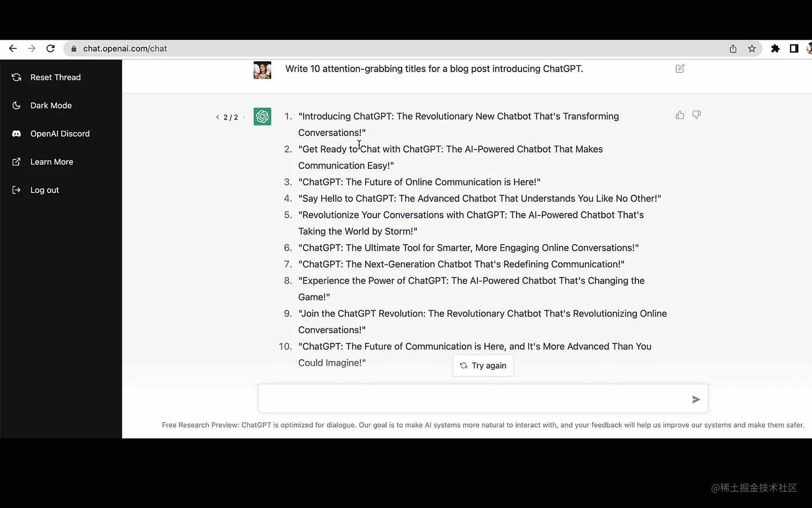This screenshot has height=508, width=812.
Task: Click the Log out arrow icon
Action: coord(17,190)
